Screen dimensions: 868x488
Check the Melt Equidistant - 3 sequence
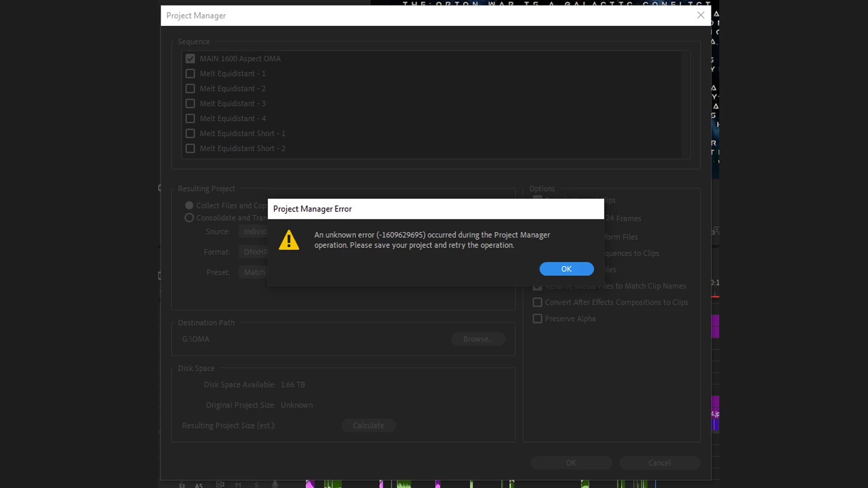tap(190, 103)
